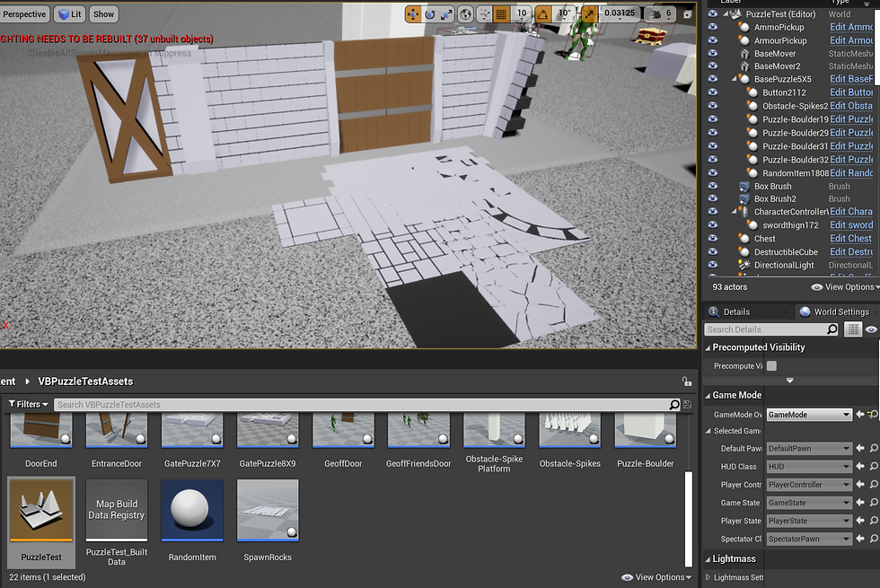880x588 pixels.
Task: Select the scale gizmo tool
Action: [x=447, y=14]
